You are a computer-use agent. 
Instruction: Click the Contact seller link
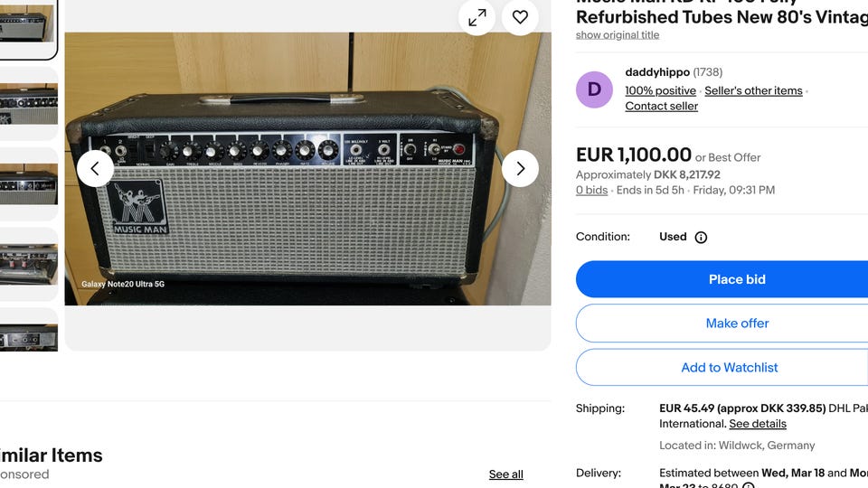point(661,106)
